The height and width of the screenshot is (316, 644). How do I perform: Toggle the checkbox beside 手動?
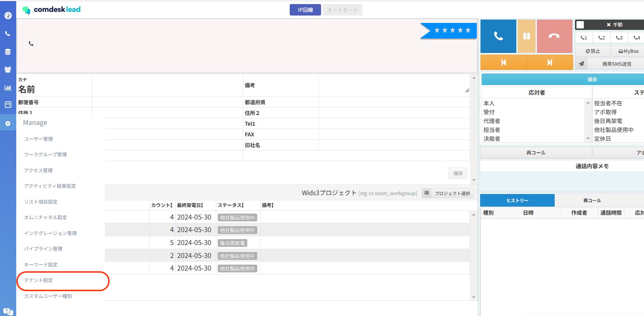[x=580, y=25]
